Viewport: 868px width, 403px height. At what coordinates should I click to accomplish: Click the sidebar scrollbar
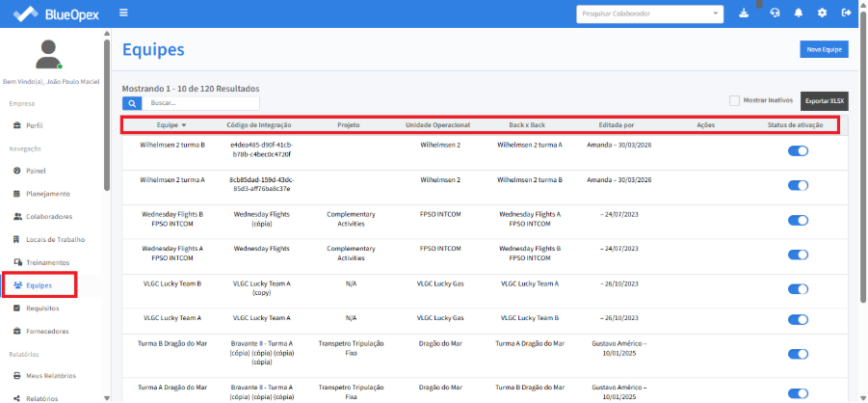point(107,117)
